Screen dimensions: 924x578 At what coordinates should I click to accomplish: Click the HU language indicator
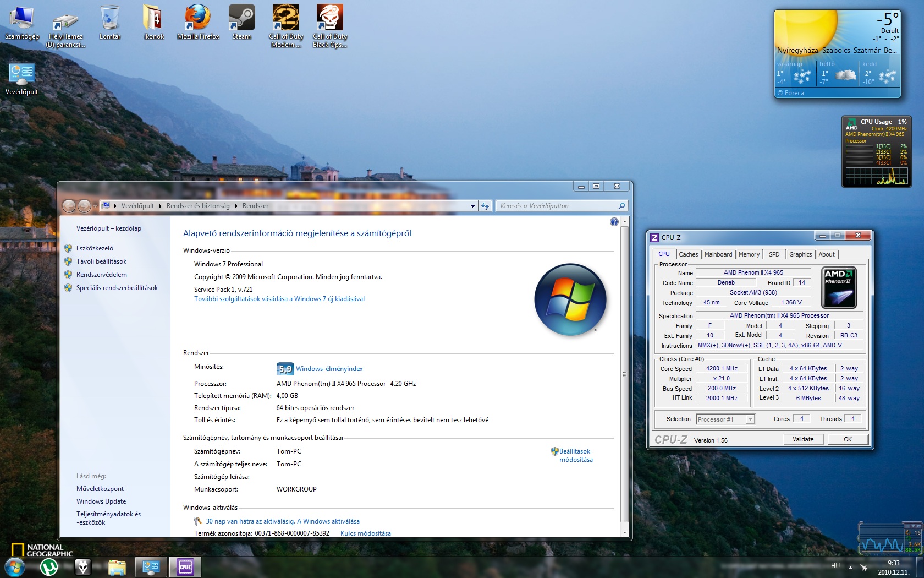pyautogui.click(x=835, y=566)
